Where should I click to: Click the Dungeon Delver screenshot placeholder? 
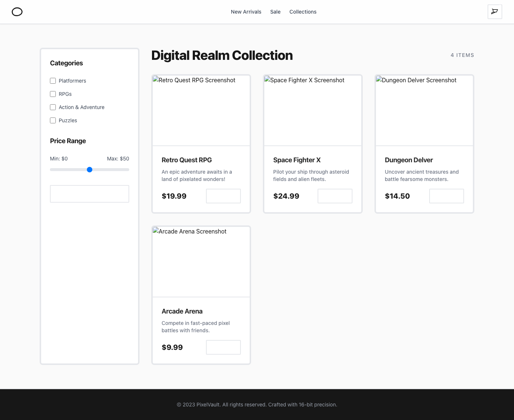point(424,110)
